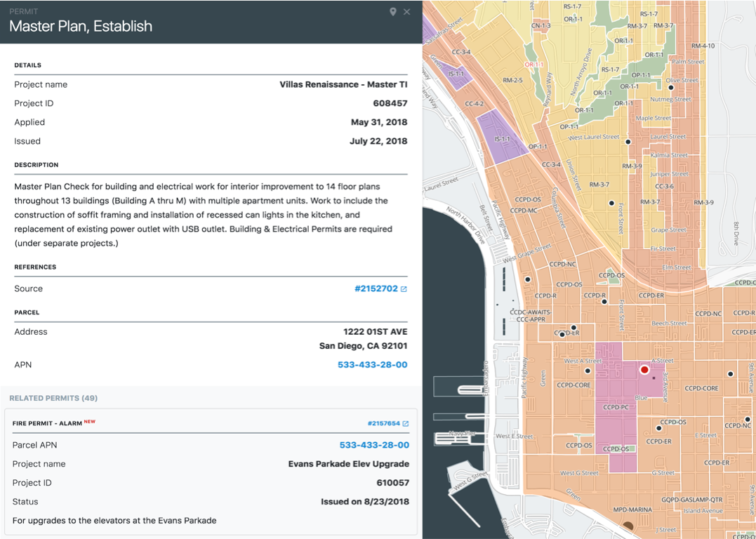
Task: Click the Related Permits (49) heading
Action: tap(53, 398)
